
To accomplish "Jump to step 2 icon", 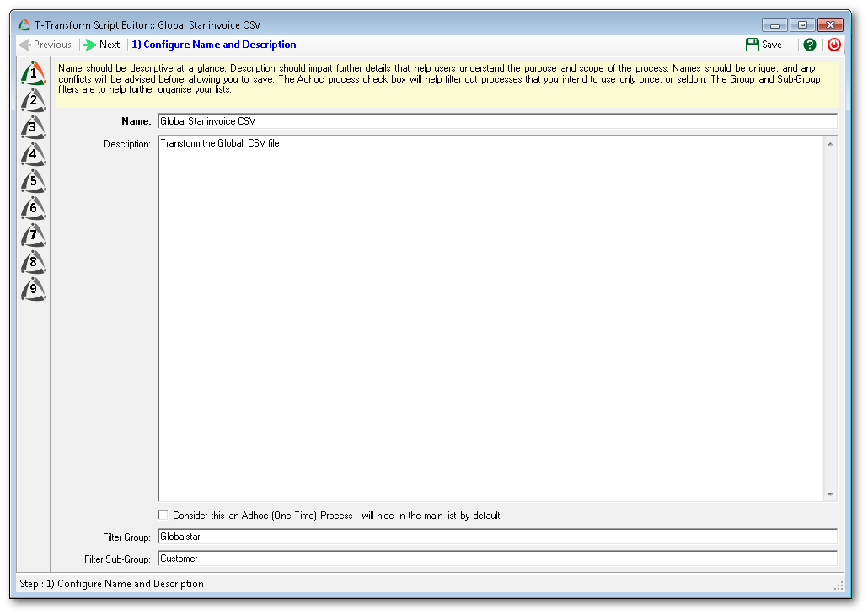I will 33,101.
